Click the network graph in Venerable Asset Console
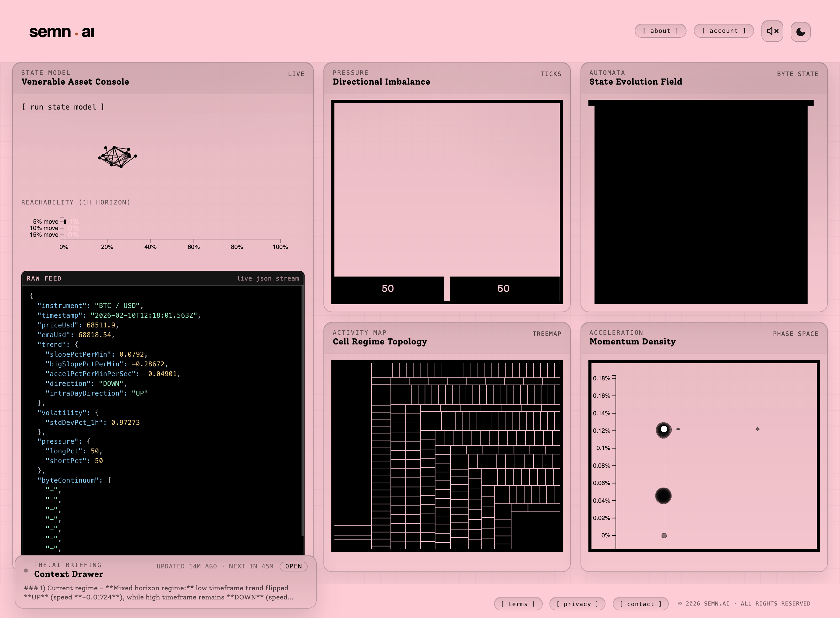Viewport: 840px width, 618px height. tap(117, 157)
